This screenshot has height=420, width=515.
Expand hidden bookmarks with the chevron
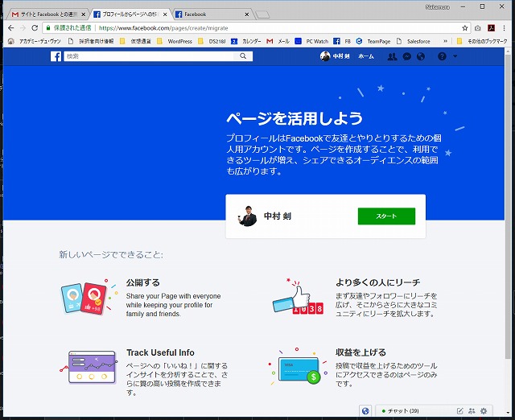pyautogui.click(x=445, y=41)
